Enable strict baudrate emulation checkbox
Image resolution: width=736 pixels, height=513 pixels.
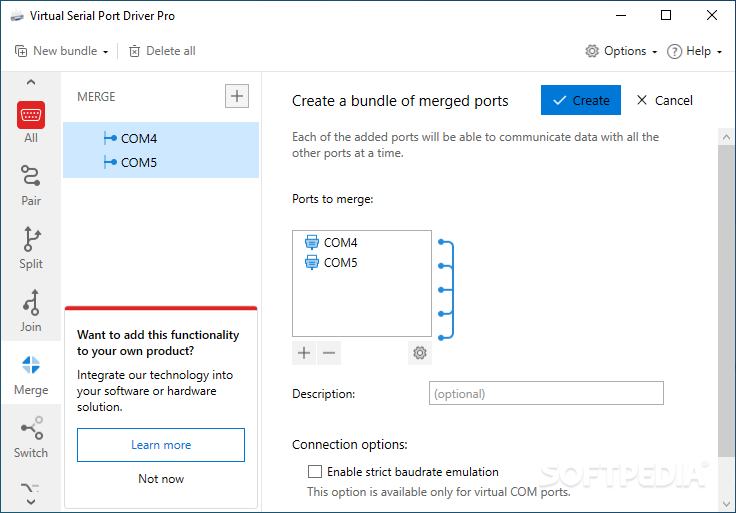pos(314,472)
